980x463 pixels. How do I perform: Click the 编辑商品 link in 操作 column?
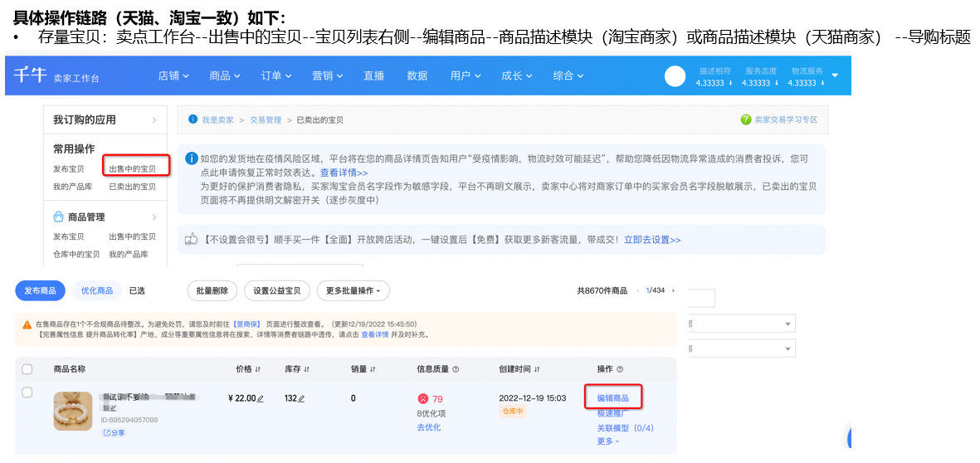coord(612,398)
